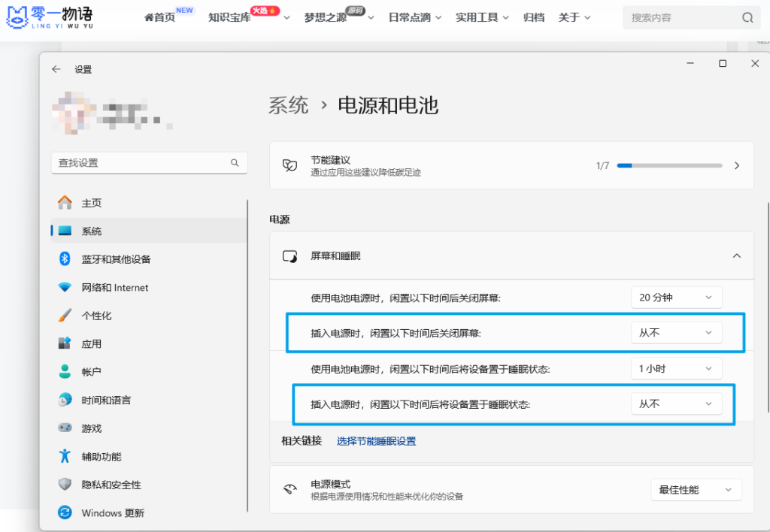Viewport: 770px width, 532px height.
Task: Open Privacy and security (隐私和安全性) settings
Action: point(111,485)
